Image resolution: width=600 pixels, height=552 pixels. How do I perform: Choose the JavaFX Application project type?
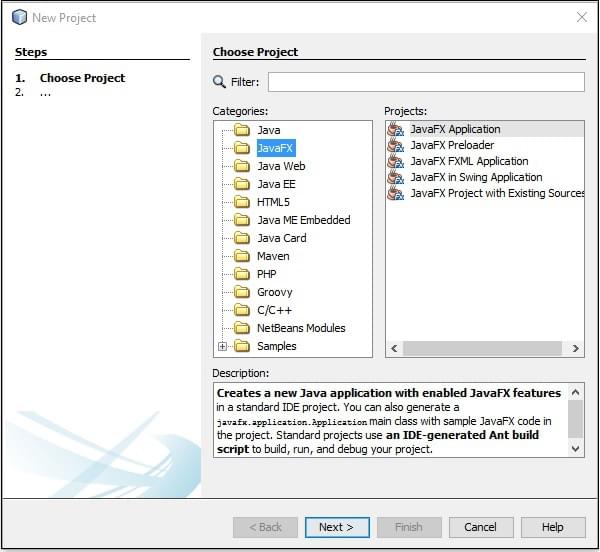coord(455,129)
